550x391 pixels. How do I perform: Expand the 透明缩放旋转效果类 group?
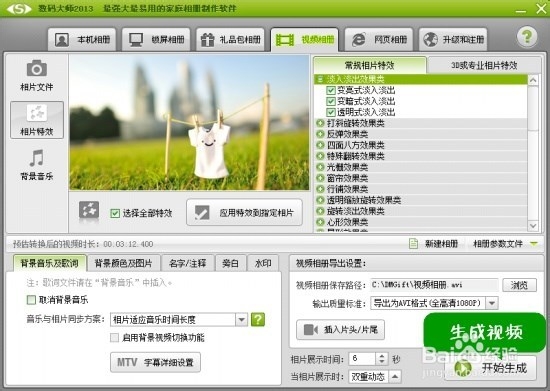point(320,200)
